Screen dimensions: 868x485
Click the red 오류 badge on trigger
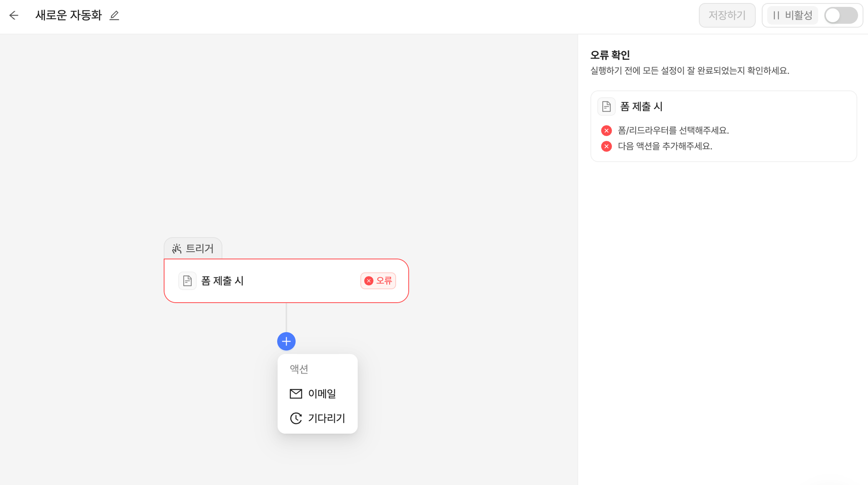click(x=378, y=281)
